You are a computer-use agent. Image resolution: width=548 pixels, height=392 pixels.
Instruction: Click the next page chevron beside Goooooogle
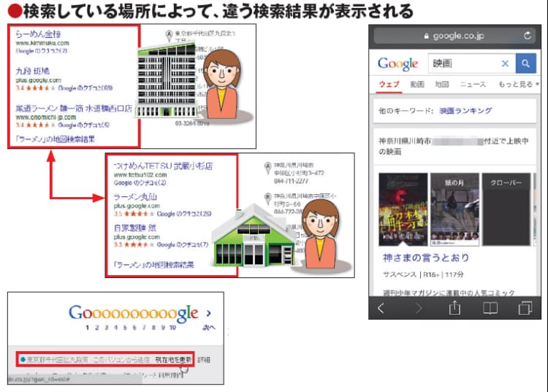tap(209, 313)
